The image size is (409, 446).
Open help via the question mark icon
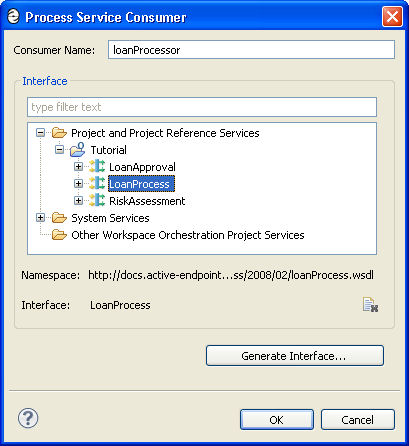tap(28, 418)
